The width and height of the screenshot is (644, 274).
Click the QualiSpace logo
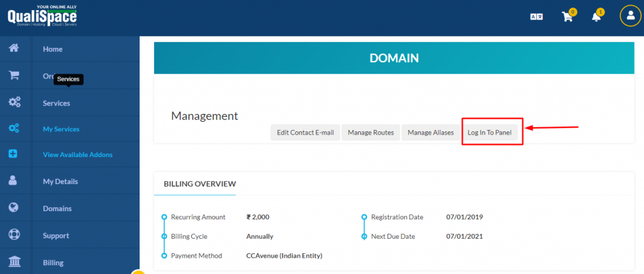point(42,16)
